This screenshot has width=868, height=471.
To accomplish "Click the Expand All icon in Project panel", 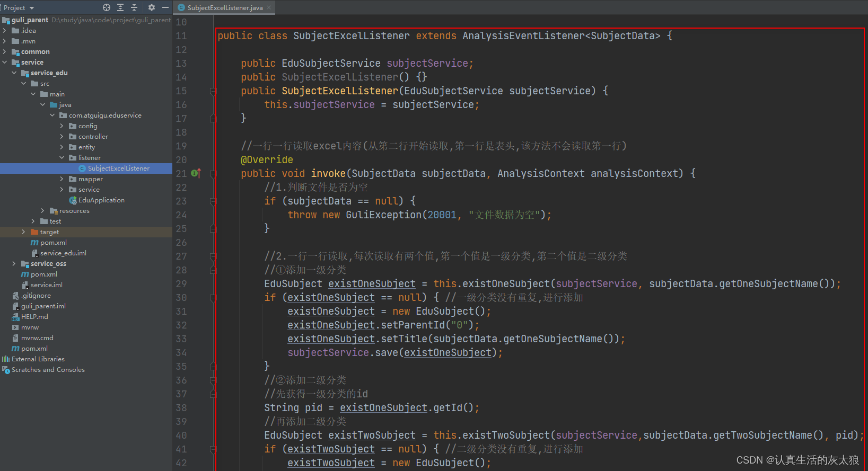I will 120,7.
